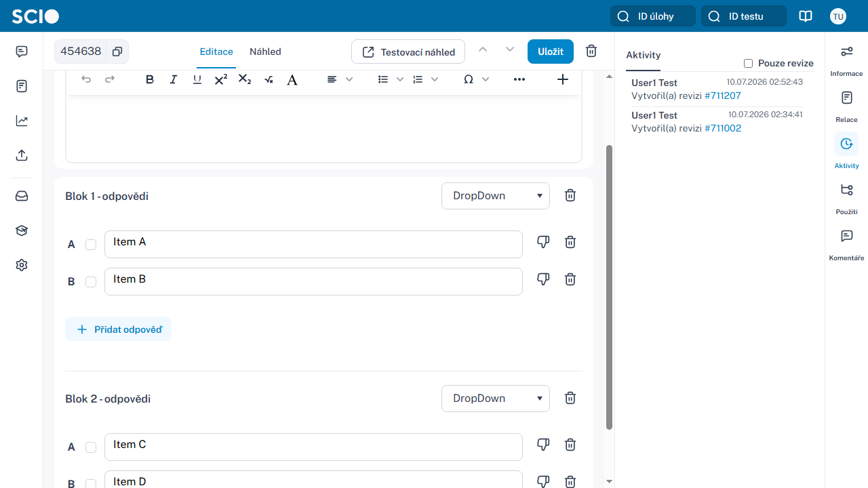This screenshot has width=868, height=488.
Task: Open Blok 1 DropDown type selector
Action: click(496, 196)
